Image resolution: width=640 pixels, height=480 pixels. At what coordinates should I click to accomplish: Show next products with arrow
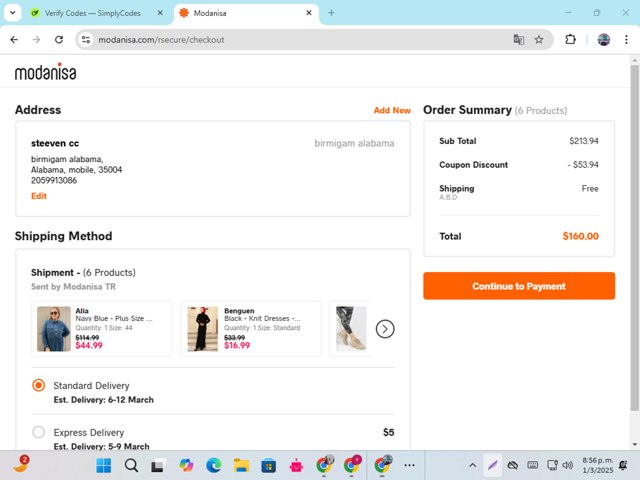pyautogui.click(x=385, y=329)
